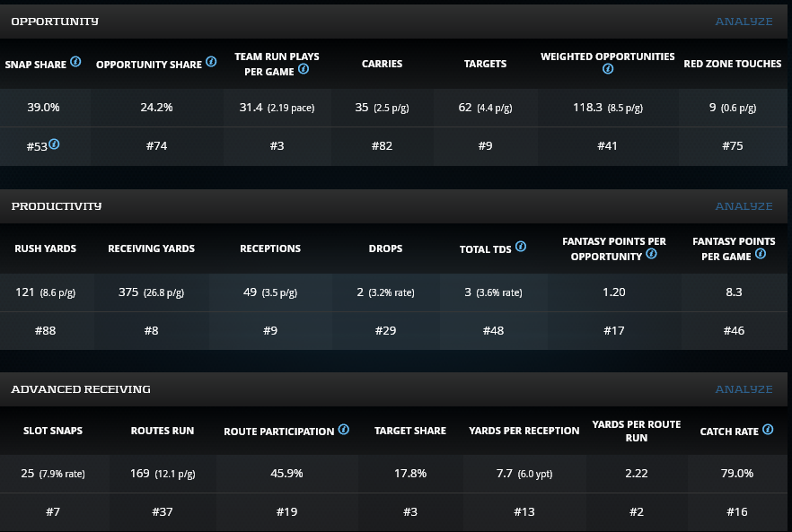The width and height of the screenshot is (792, 532).
Task: Click the Snap Share info icon
Action: [75, 63]
